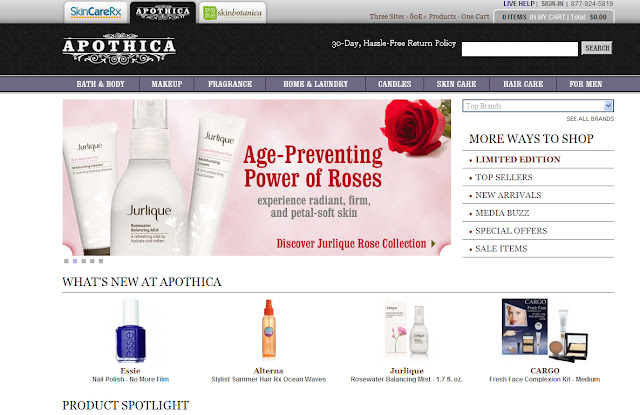Open Fresh Face Complexion Kit - Medium
The height and width of the screenshot is (415, 640).
point(544,379)
